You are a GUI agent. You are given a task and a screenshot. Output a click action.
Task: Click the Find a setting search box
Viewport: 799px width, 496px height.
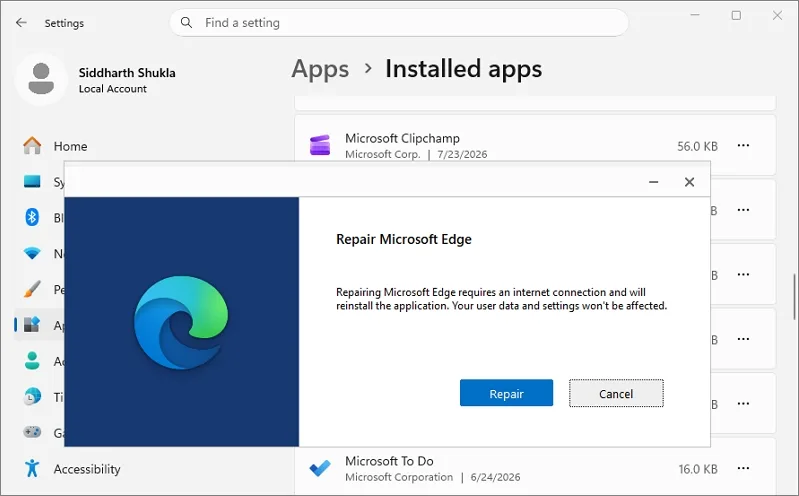tap(398, 22)
